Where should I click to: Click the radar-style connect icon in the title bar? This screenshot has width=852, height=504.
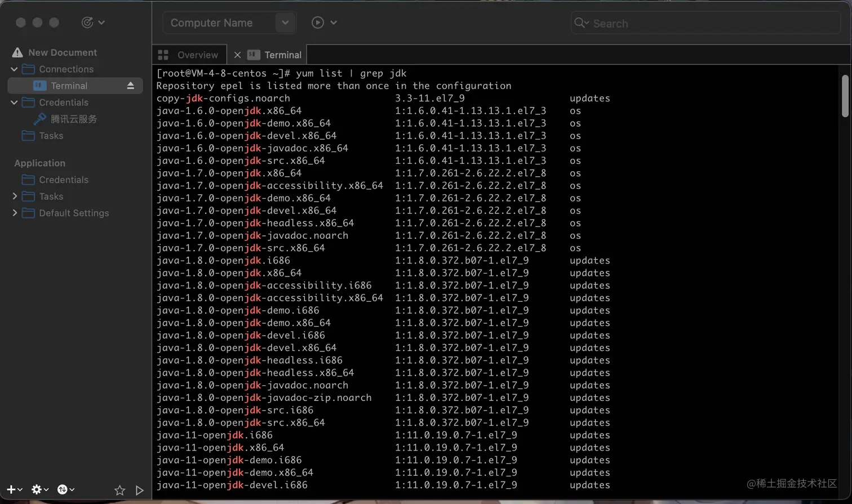pyautogui.click(x=87, y=23)
